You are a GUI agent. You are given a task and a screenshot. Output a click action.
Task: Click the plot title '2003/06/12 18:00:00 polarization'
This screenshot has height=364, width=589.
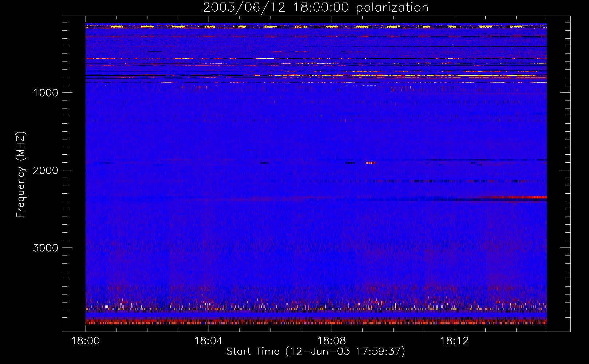point(316,8)
